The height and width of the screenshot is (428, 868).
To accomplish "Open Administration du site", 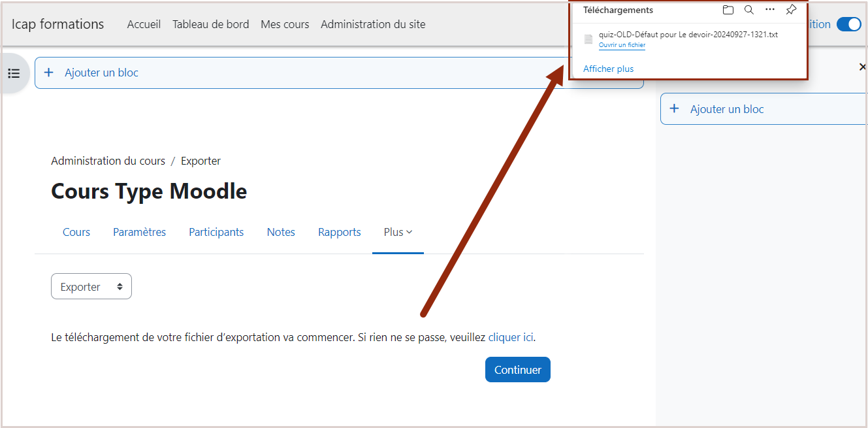I will [373, 24].
